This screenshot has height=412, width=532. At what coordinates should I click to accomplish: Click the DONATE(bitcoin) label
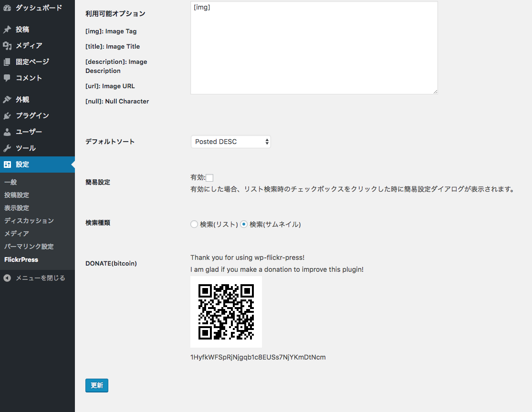point(111,264)
